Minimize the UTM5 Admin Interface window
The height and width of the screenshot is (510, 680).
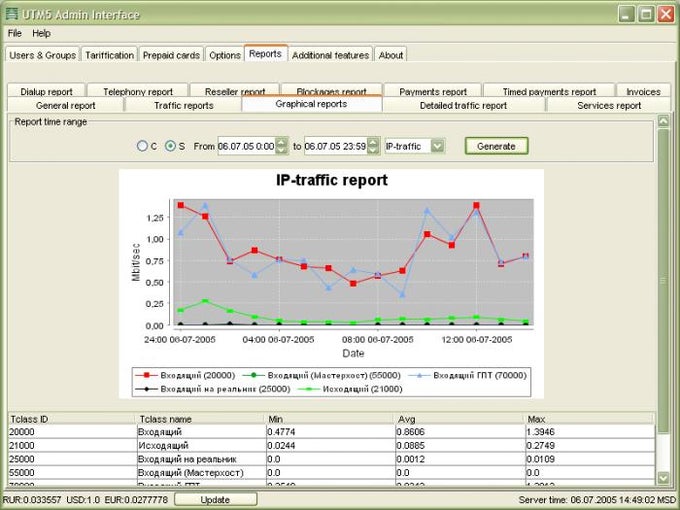click(x=626, y=14)
